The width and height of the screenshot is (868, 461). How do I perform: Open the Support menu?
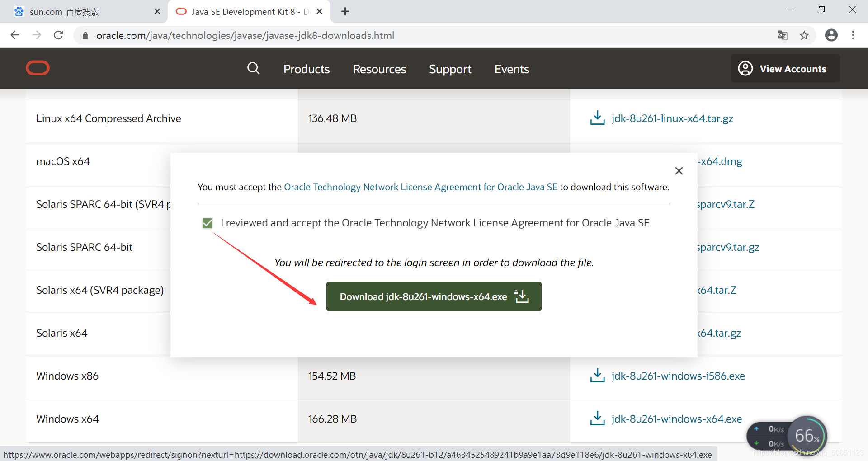coord(450,69)
